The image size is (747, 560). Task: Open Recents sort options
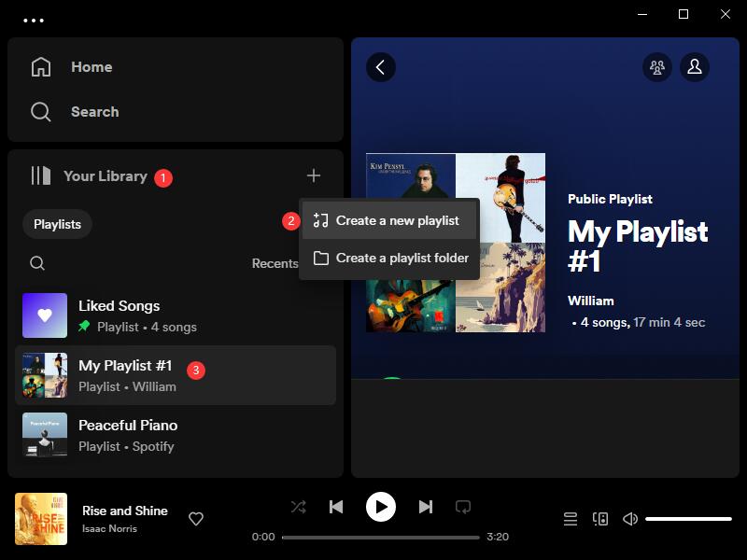point(275,263)
